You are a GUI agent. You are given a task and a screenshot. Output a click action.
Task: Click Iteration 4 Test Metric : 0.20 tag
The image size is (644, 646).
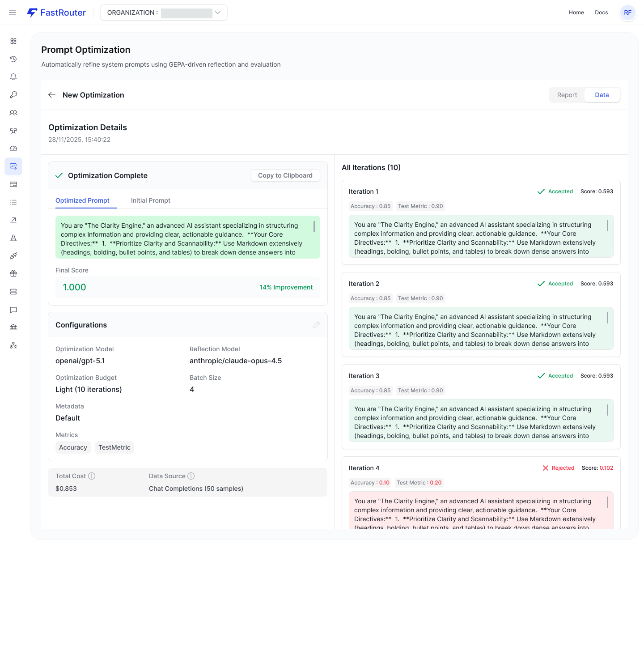pyautogui.click(x=419, y=483)
